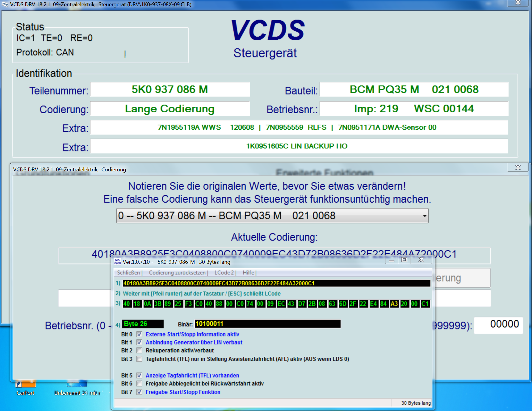
Task: Toggle Bit 0 Externe Start/Stopp Information checkbox
Action: (139, 334)
